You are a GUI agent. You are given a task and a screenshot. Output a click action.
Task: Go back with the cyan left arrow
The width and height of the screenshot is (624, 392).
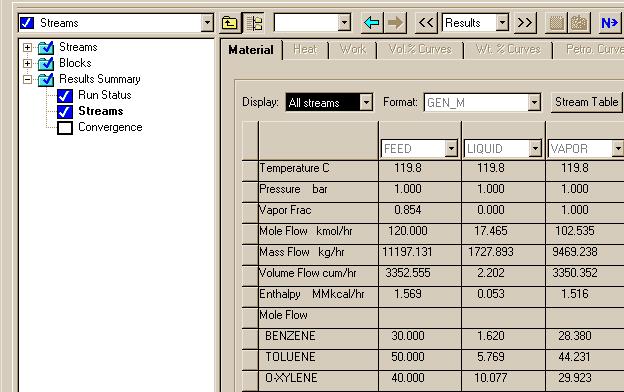tap(372, 23)
